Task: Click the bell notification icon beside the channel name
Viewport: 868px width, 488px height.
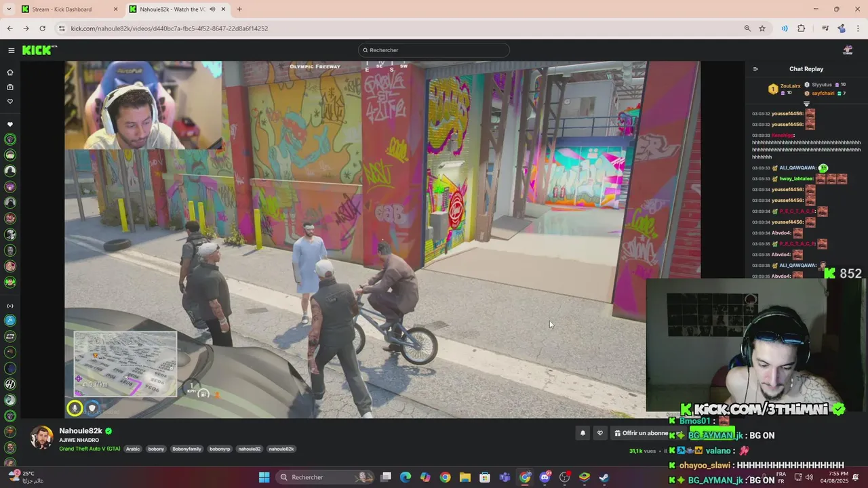Action: pyautogui.click(x=583, y=433)
